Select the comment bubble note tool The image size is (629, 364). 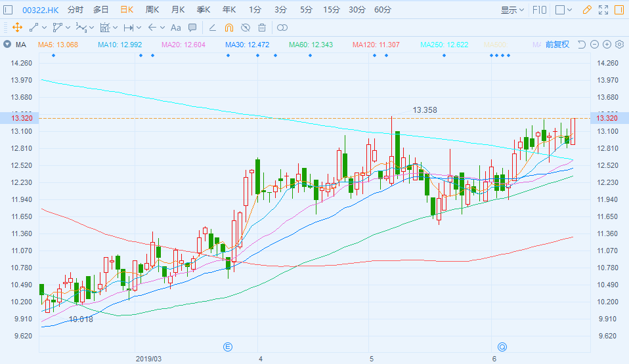coord(192,28)
